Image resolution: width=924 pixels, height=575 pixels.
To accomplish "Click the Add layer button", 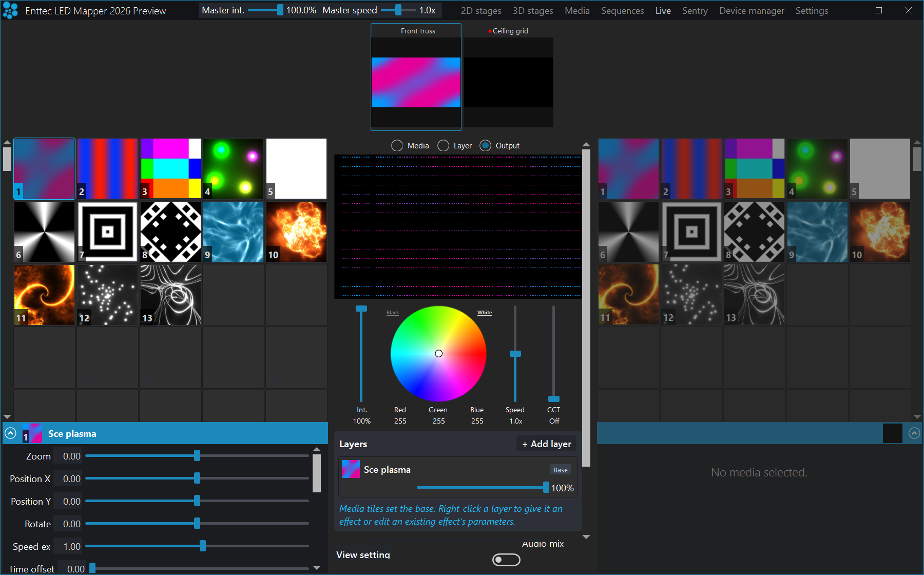I will click(547, 444).
